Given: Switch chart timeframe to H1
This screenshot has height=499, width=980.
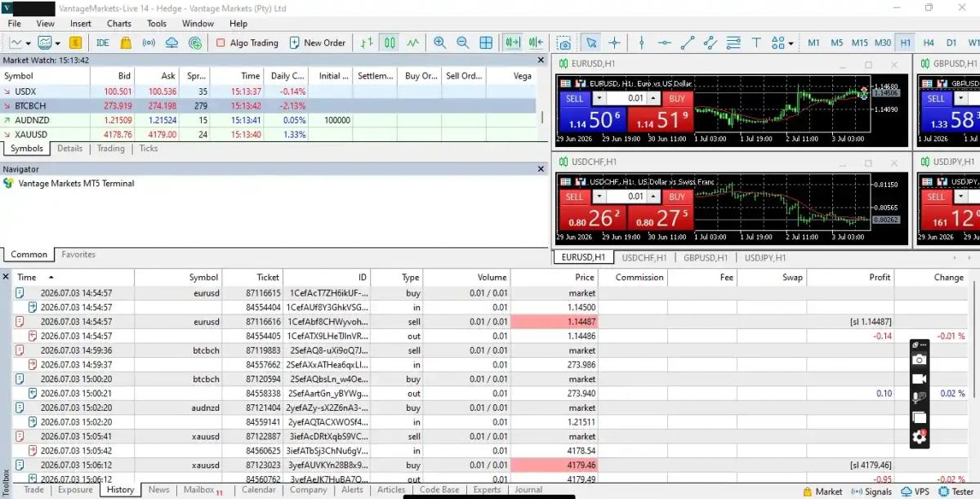Looking at the screenshot, I should click(906, 42).
